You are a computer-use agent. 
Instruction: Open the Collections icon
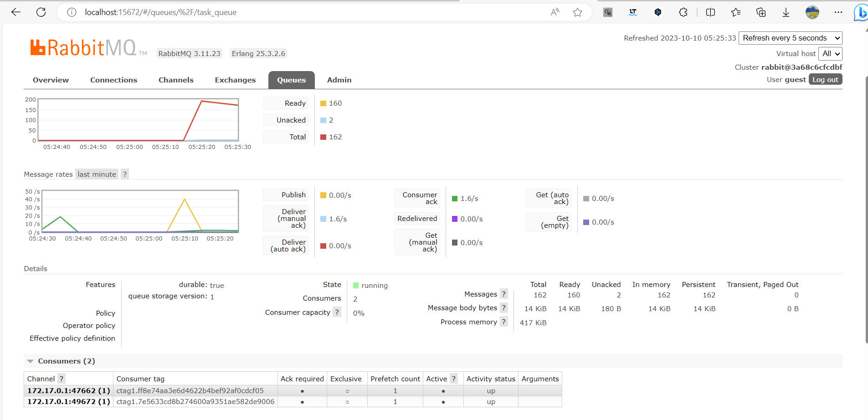click(x=761, y=12)
